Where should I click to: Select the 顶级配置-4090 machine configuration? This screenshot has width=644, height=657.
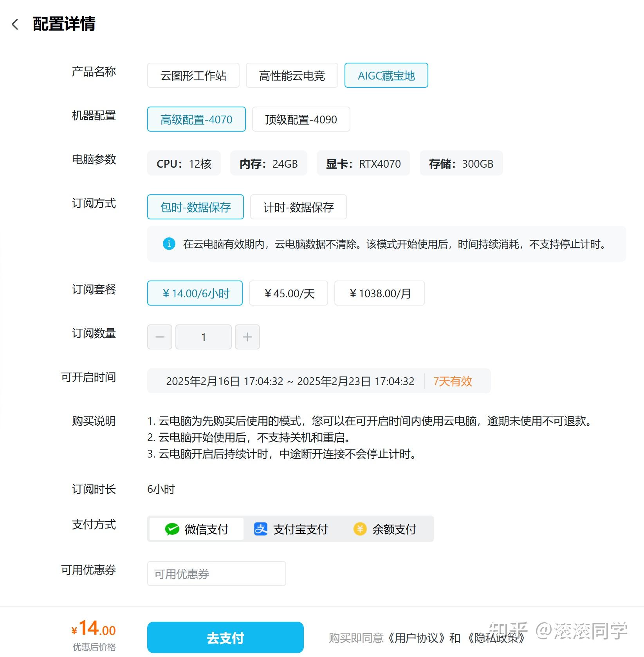pyautogui.click(x=301, y=119)
